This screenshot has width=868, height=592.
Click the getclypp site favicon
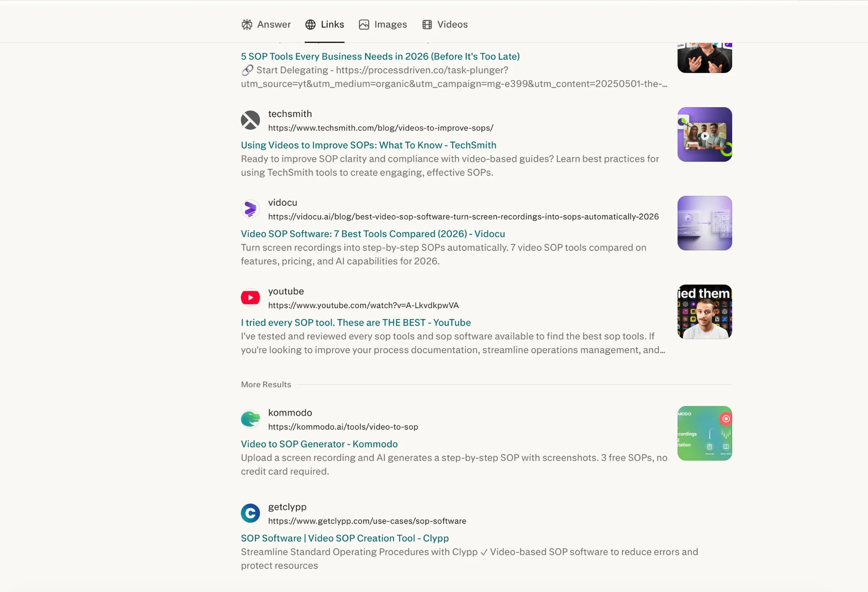tap(250, 513)
